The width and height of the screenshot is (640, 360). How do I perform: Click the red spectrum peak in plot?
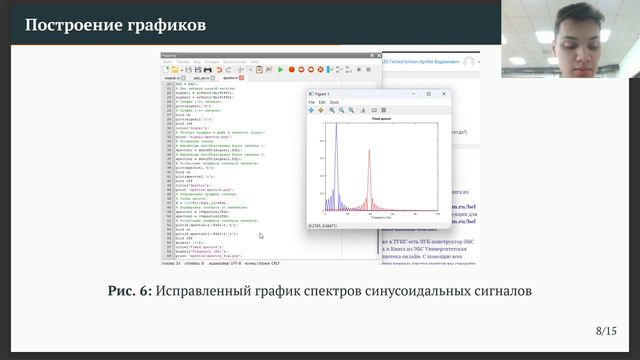coord(369,151)
